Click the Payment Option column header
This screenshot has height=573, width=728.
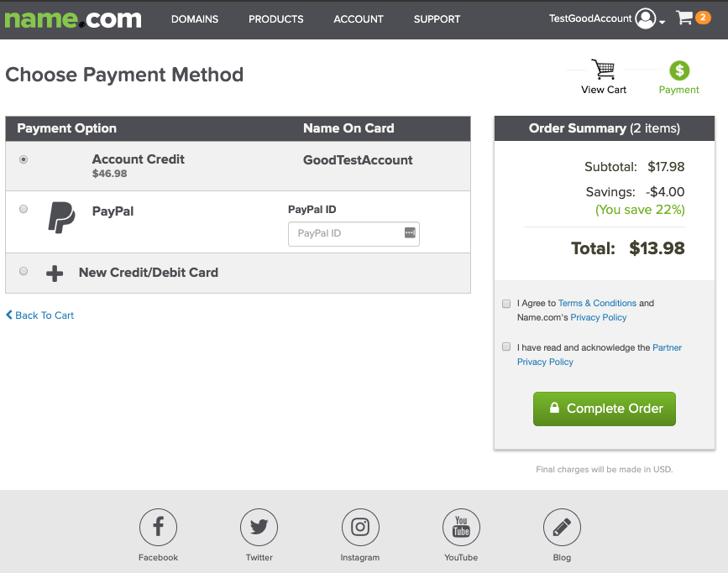click(x=67, y=128)
